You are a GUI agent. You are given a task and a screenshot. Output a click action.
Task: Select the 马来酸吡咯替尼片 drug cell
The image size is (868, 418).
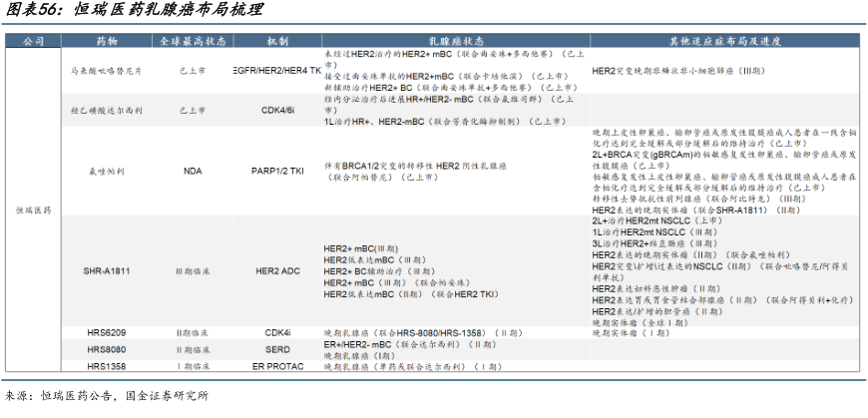click(107, 71)
